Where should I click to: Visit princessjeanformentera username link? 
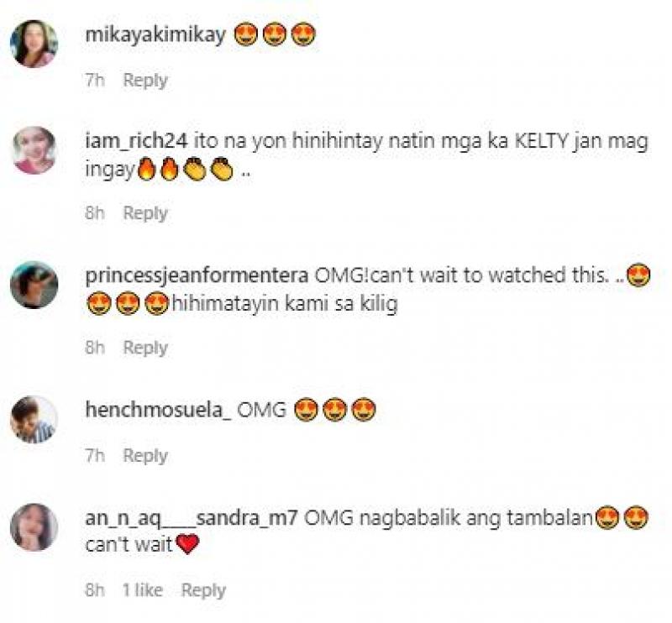197,276
